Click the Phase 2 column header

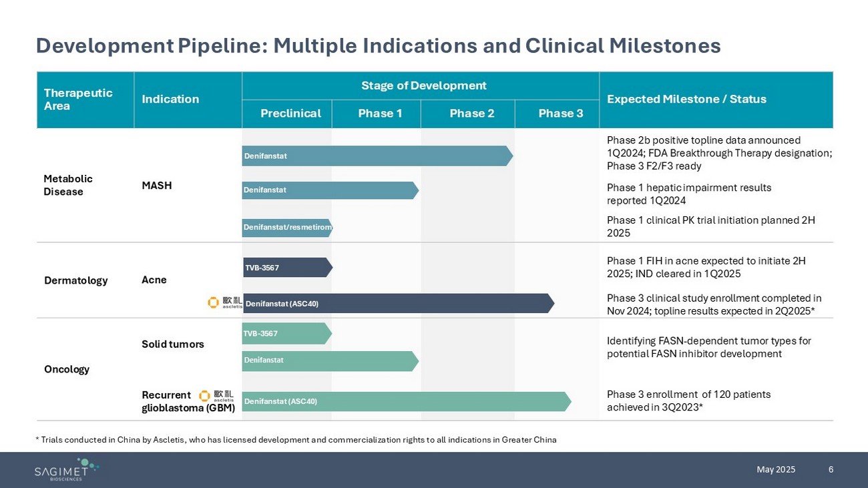(471, 113)
